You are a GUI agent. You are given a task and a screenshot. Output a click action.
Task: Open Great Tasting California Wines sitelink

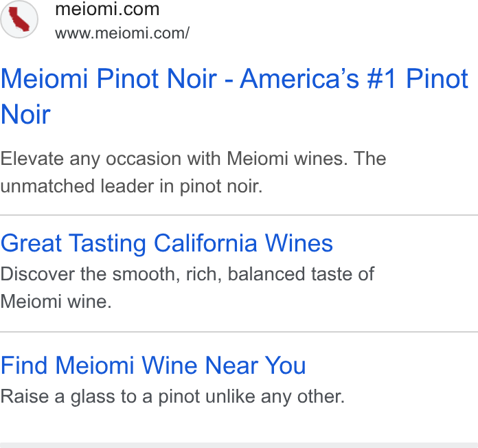point(166,243)
